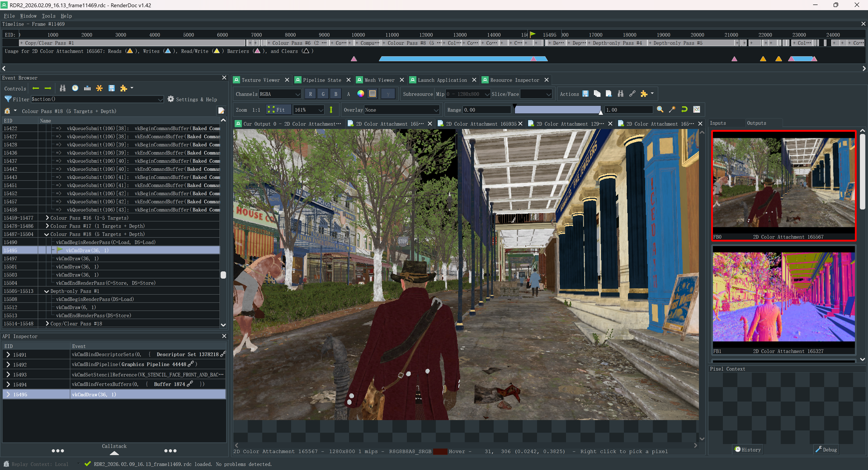The image size is (868, 470).
Task: Go to previous event with left green arrow
Action: (x=36, y=88)
